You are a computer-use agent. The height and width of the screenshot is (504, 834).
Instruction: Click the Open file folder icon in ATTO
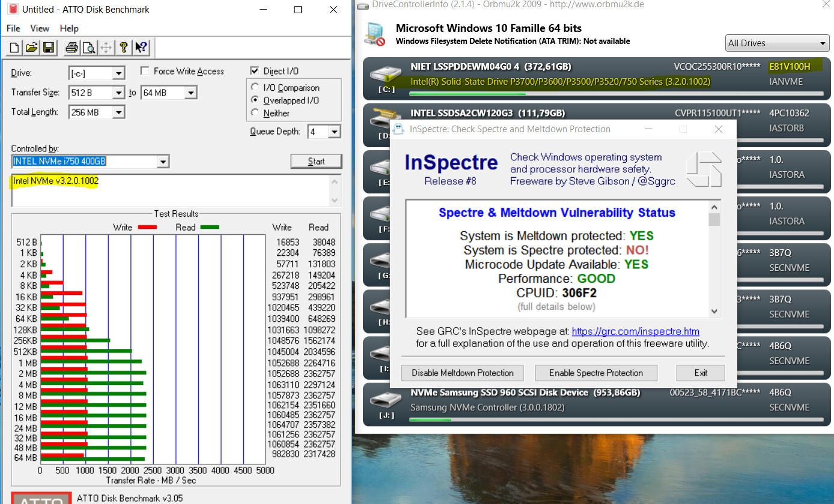coord(31,47)
